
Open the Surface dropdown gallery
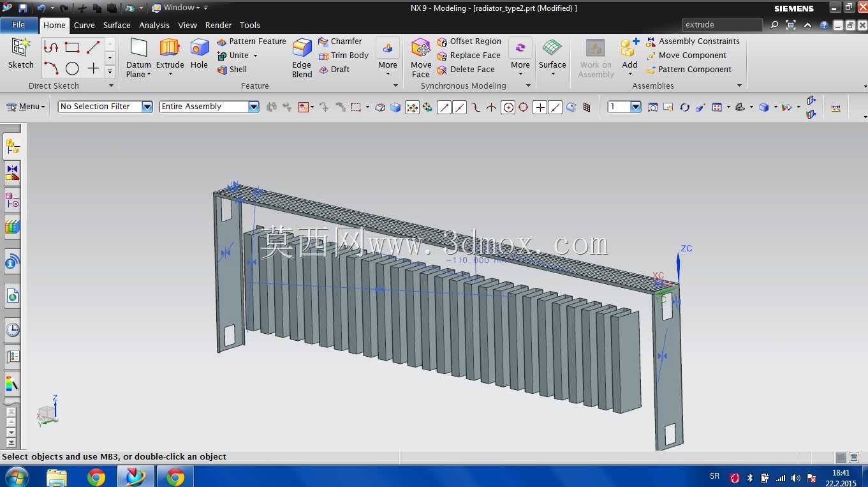(x=552, y=57)
